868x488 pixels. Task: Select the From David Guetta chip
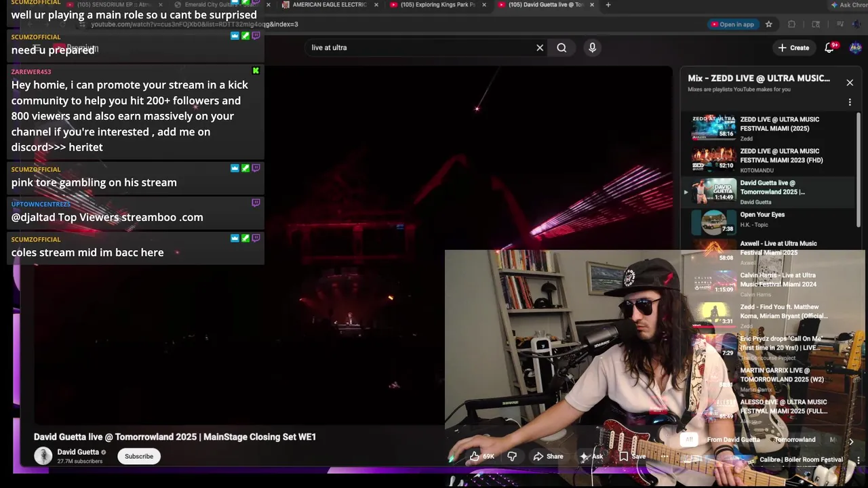point(733,440)
